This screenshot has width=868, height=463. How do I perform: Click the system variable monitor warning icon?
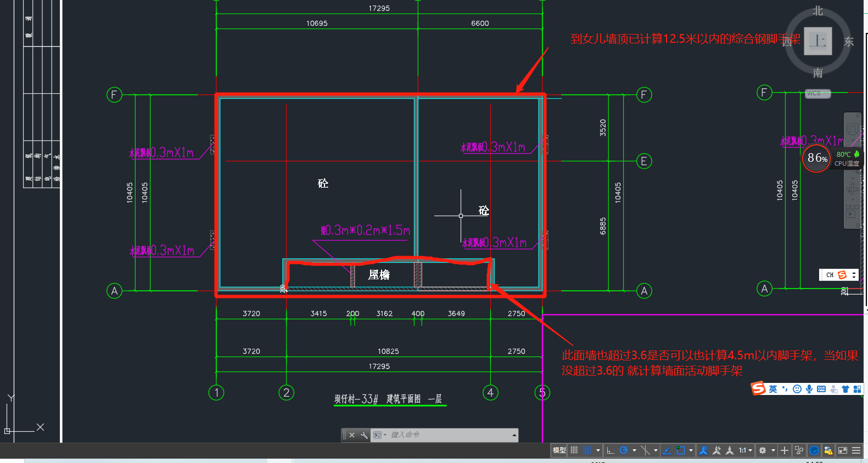[x=828, y=450]
